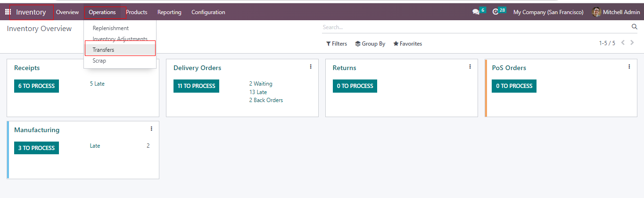This screenshot has width=644, height=198.
Task: Click the search magnifier icon
Action: click(x=634, y=27)
